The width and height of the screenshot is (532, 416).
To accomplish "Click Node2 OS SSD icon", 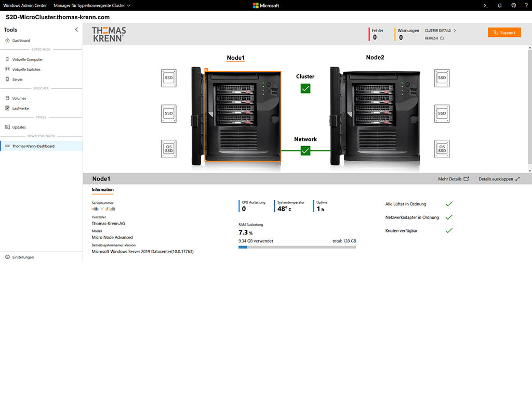I will pos(442,149).
